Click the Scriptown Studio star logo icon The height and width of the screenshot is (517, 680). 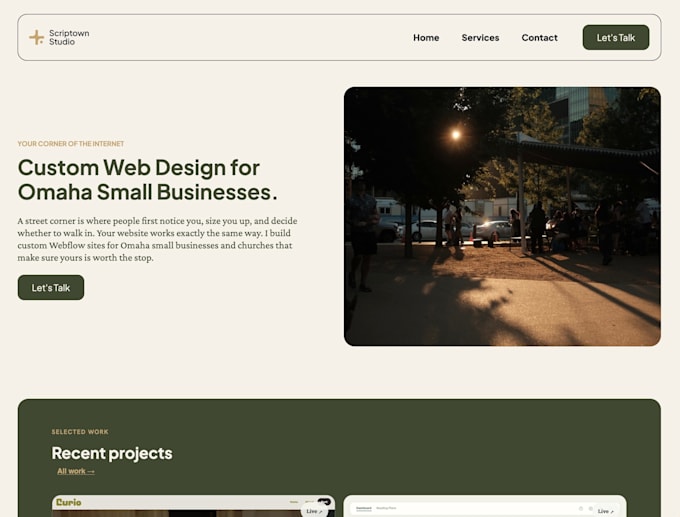[x=36, y=37]
